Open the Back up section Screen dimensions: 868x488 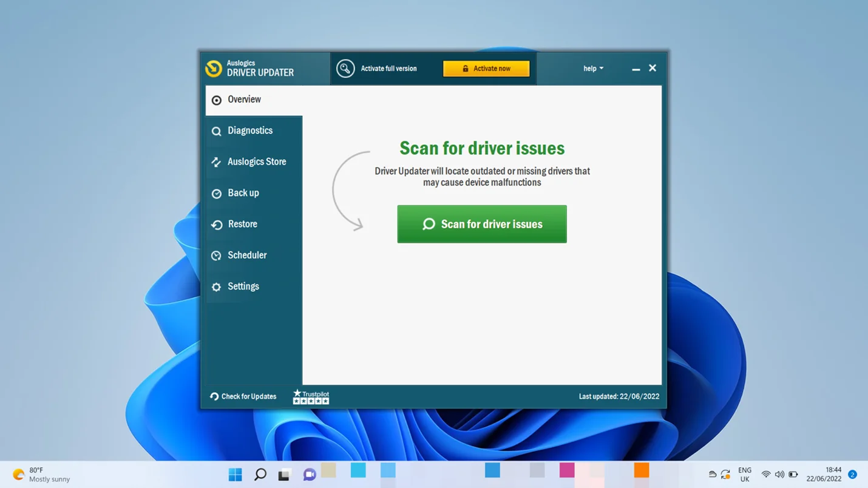click(254, 193)
